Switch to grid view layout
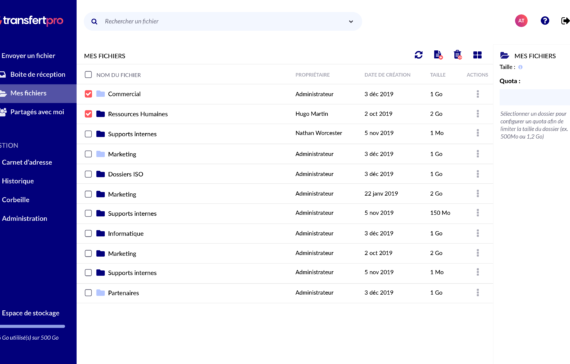 (x=477, y=55)
